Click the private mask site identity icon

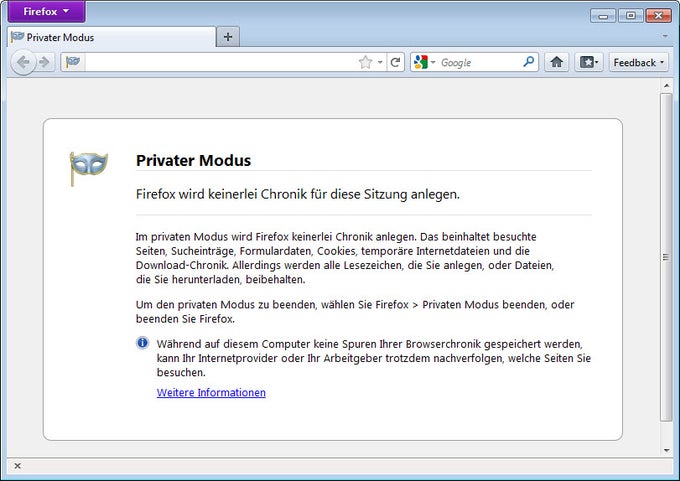[x=73, y=62]
